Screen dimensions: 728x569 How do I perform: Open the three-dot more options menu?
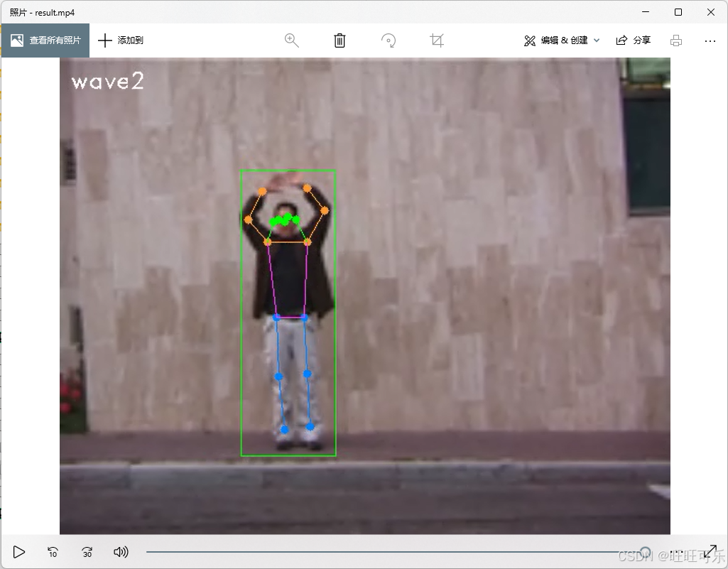point(710,41)
